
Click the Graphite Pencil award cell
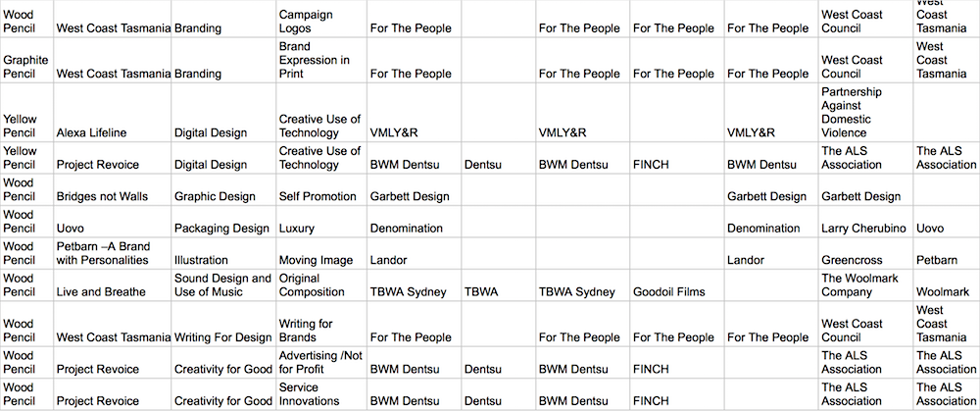point(26,60)
